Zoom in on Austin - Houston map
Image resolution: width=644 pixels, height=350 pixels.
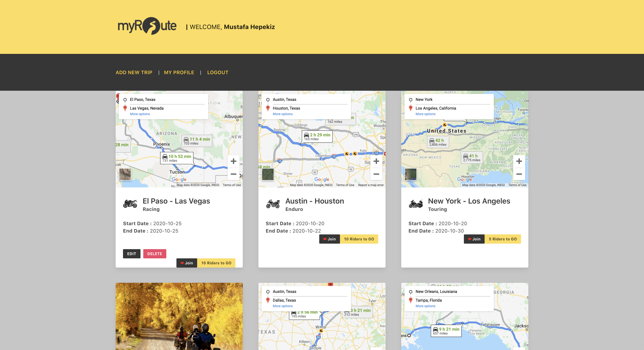[376, 161]
